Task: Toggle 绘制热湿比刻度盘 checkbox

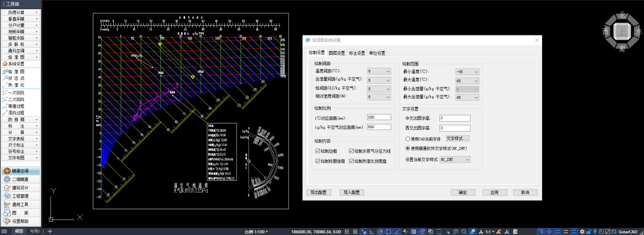Action: (369, 161)
